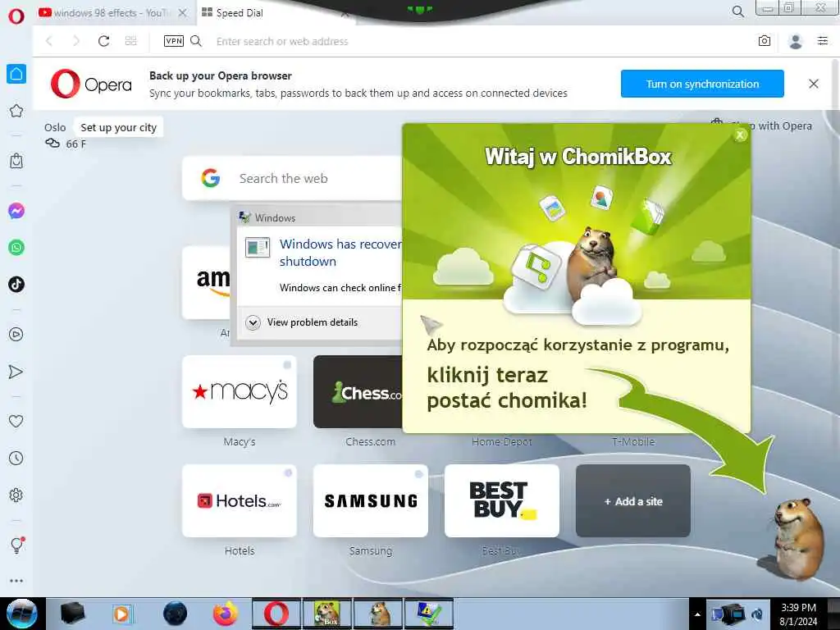Image resolution: width=840 pixels, height=630 pixels.
Task: Open the My Flow arrow icon
Action: click(16, 372)
